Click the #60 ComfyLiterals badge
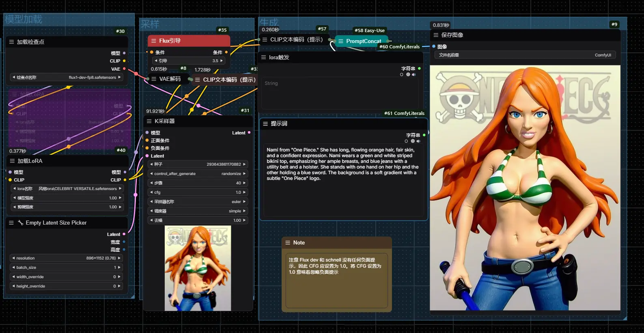The height and width of the screenshot is (333, 644). pyautogui.click(x=399, y=47)
